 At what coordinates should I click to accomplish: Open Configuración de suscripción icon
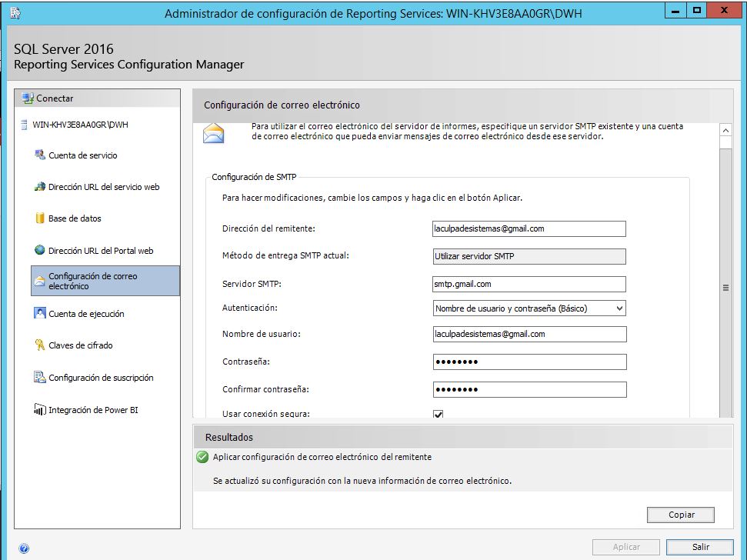[40, 378]
